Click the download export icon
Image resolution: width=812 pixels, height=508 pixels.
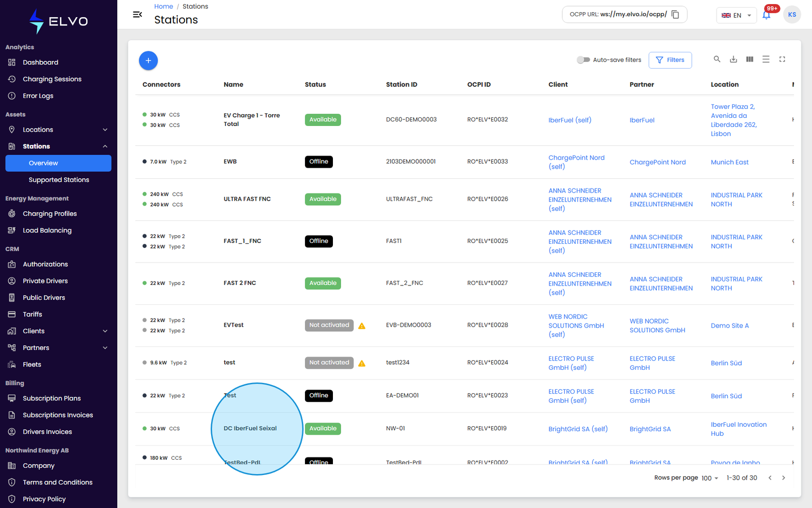pyautogui.click(x=733, y=59)
